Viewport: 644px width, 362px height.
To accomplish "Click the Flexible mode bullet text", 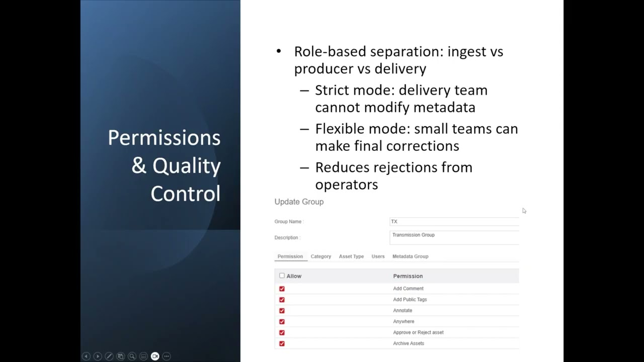I will coord(416,137).
